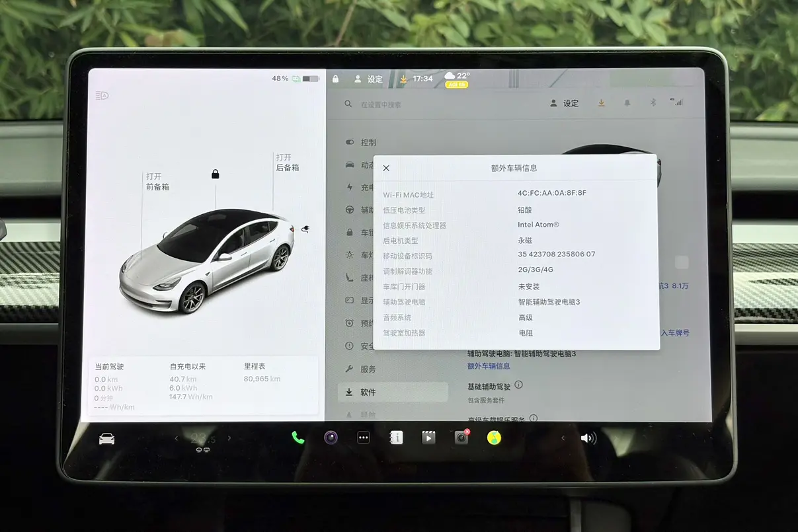Mute audio with the speaker volume icon

click(588, 438)
